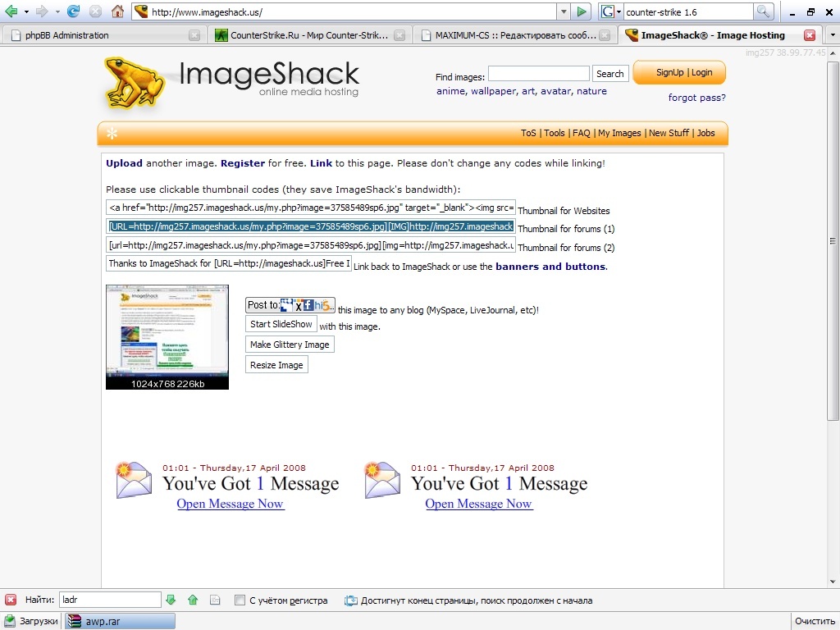Click the forgot pass? link
Image resolution: width=840 pixels, height=630 pixels.
pos(697,98)
